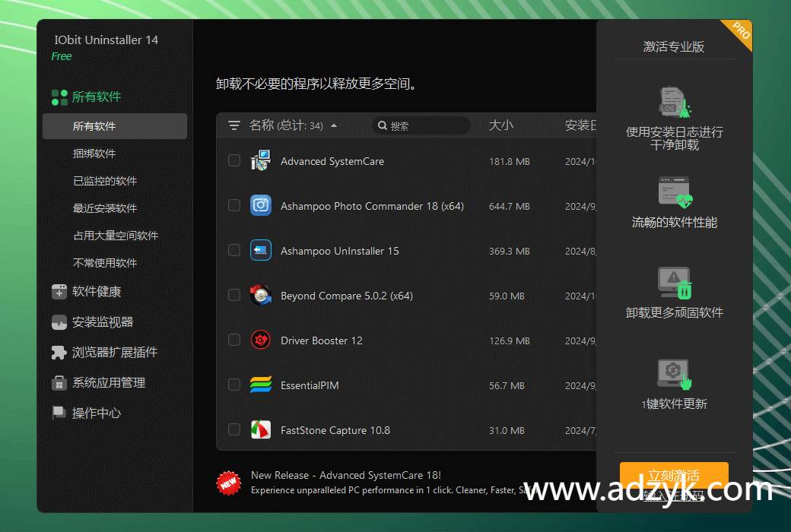Expand the 大小 column sort options
Screen dimensions: 791x532
501,125
